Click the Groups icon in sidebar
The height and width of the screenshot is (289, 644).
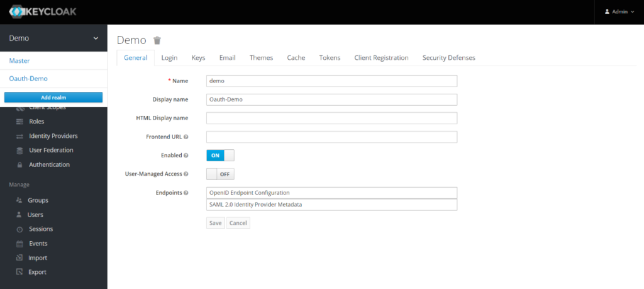(19, 200)
